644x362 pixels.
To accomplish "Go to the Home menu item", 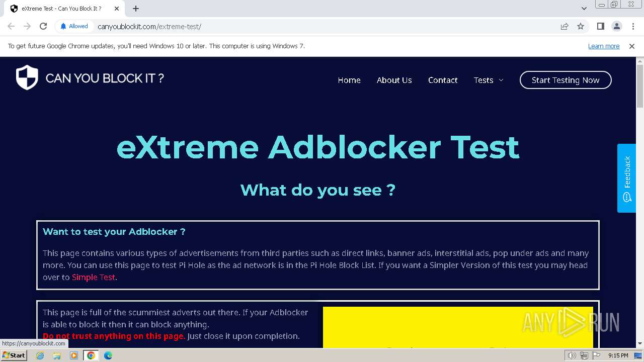I will [x=349, y=80].
